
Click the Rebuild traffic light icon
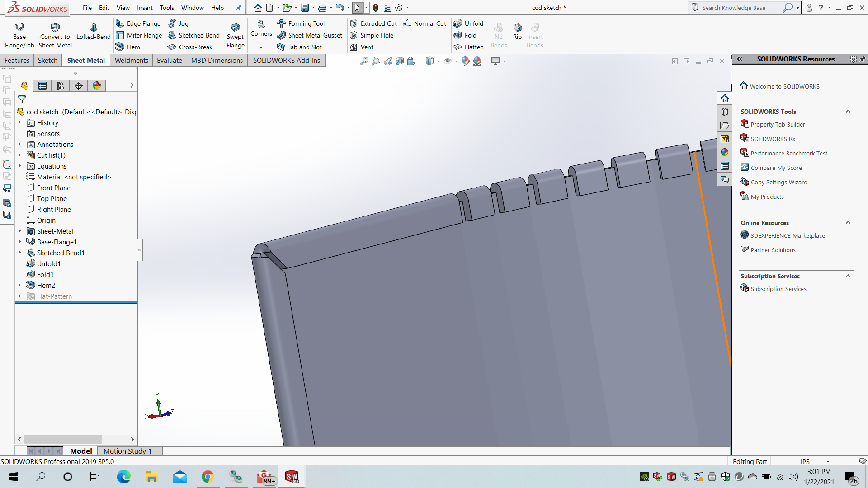click(x=376, y=8)
